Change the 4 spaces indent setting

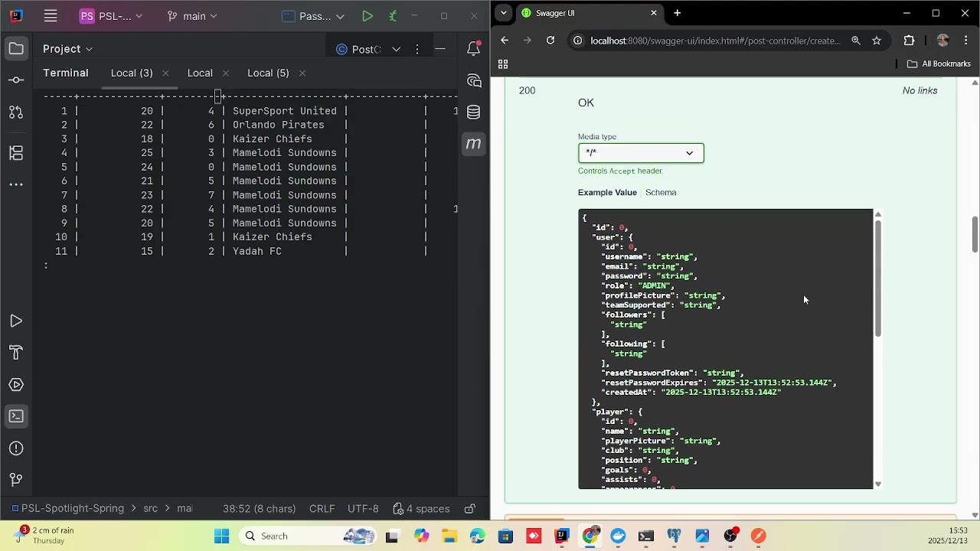click(421, 509)
